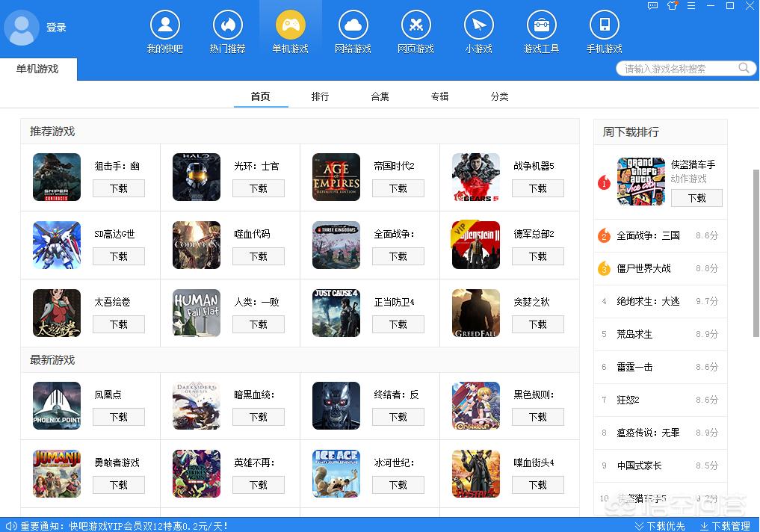Open the 合集 tab
This screenshot has height=532, width=760.
pyautogui.click(x=380, y=96)
